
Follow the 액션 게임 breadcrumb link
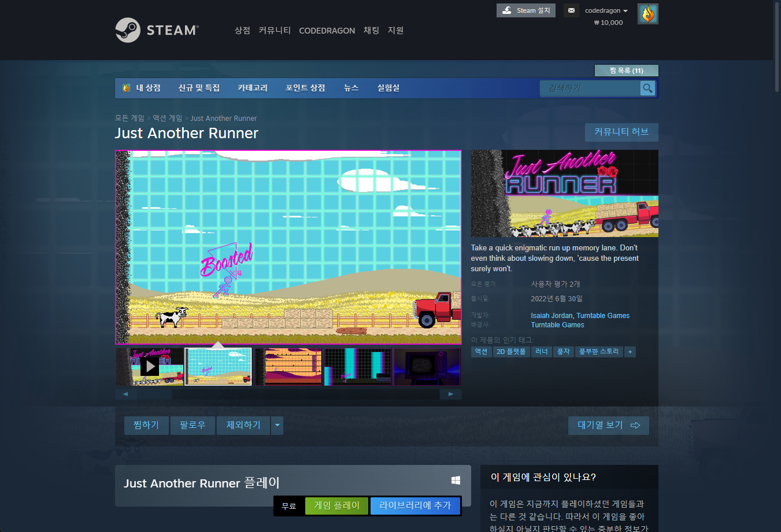coord(167,118)
